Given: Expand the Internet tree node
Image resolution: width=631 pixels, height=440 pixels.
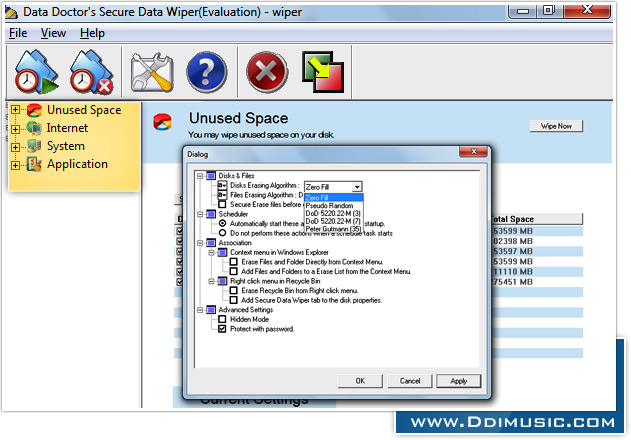Looking at the screenshot, I should tap(15, 129).
